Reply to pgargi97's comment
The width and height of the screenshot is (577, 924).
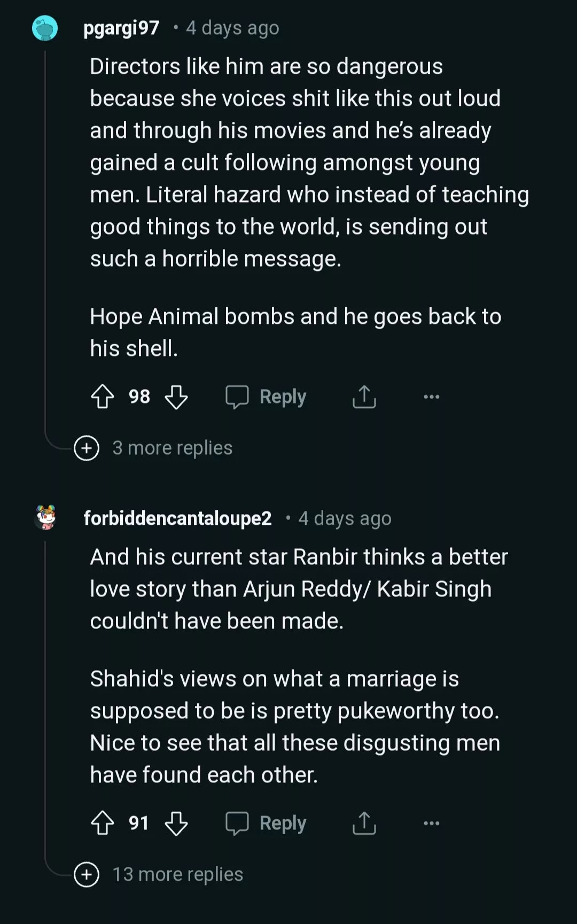(x=266, y=397)
